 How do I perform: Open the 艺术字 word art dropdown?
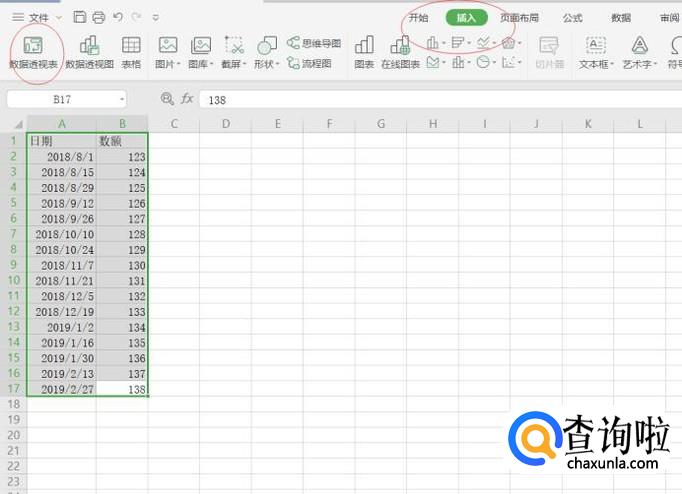pyautogui.click(x=640, y=63)
